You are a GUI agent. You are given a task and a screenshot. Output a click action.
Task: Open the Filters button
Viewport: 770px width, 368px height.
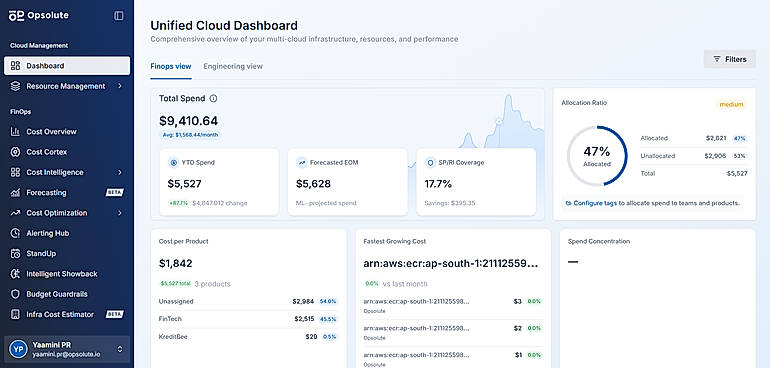730,59
